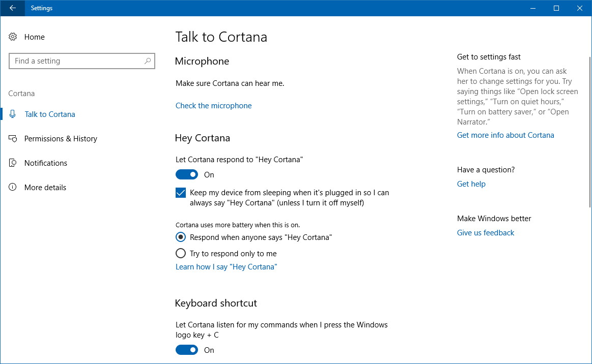Click the Hey Cortana section heading

[x=203, y=138]
